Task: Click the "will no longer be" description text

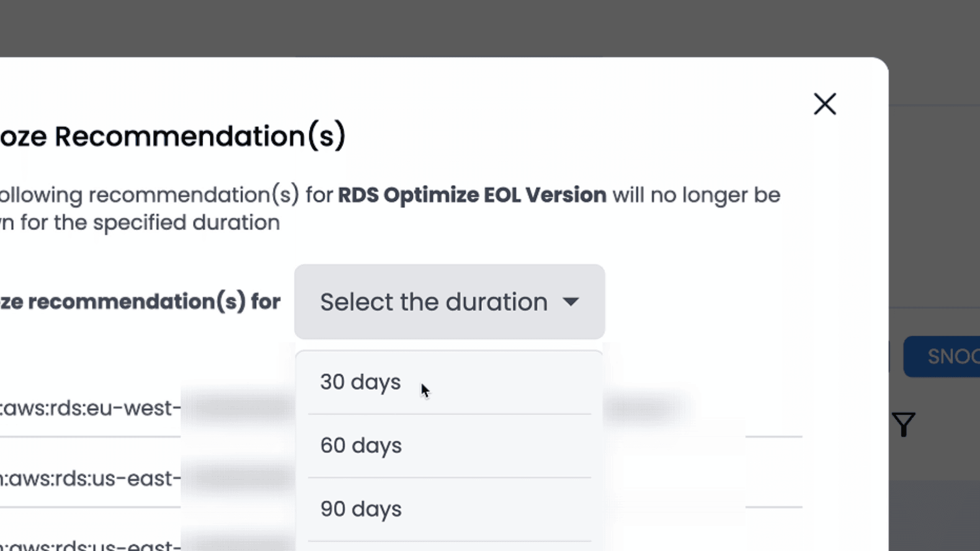Action: [x=697, y=195]
